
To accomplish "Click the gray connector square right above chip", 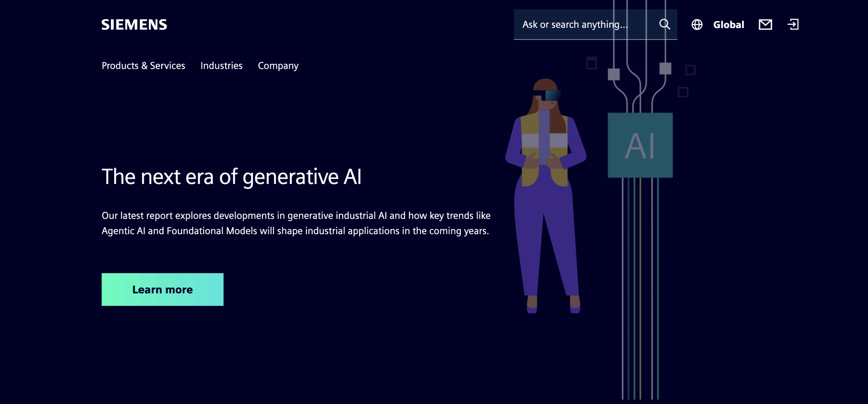I will pyautogui.click(x=665, y=68).
